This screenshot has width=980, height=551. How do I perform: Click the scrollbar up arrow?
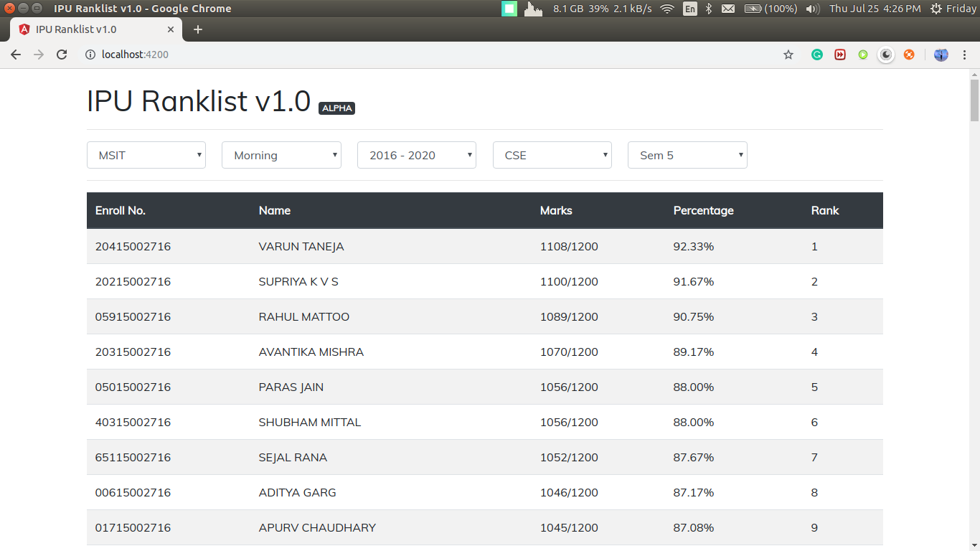click(x=974, y=74)
